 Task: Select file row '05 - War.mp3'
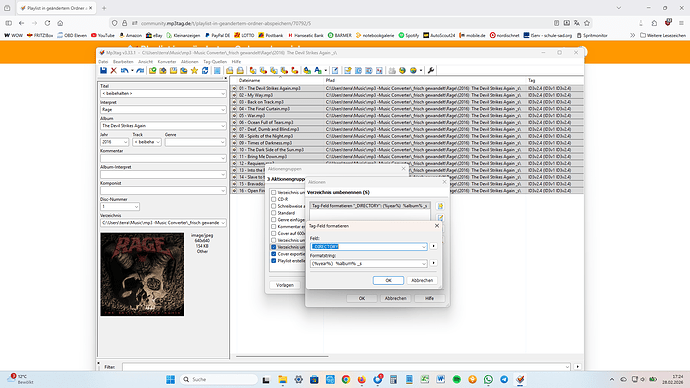point(407,116)
